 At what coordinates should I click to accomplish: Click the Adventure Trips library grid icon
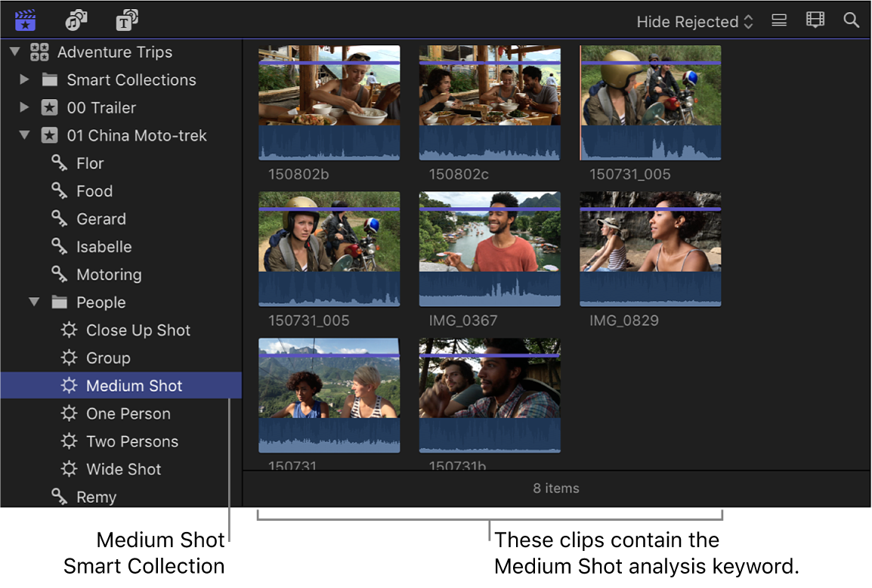point(39,52)
